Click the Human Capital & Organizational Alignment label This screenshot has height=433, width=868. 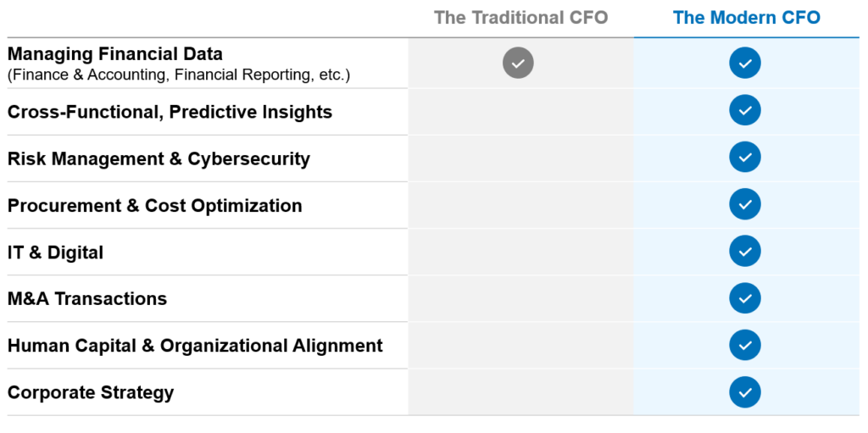pos(195,346)
